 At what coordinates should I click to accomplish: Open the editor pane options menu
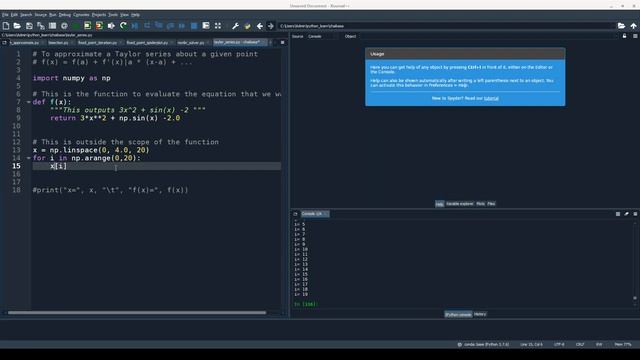pyautogui.click(x=282, y=42)
